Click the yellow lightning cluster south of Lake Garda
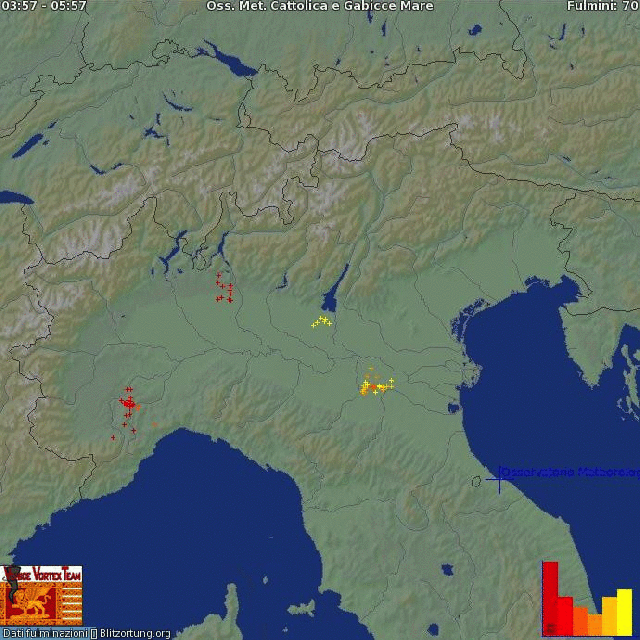Screen dimensions: 640x640 [321, 321]
